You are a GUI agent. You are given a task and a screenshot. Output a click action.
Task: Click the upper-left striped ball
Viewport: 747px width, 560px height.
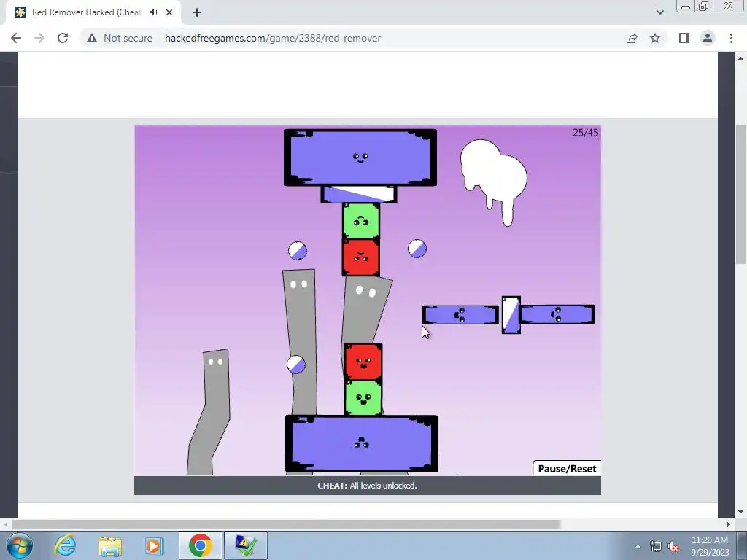coord(298,251)
